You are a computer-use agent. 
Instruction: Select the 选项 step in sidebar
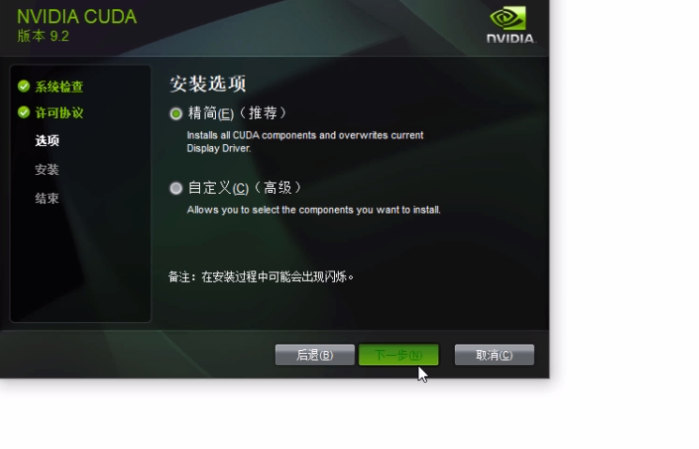[x=47, y=141]
